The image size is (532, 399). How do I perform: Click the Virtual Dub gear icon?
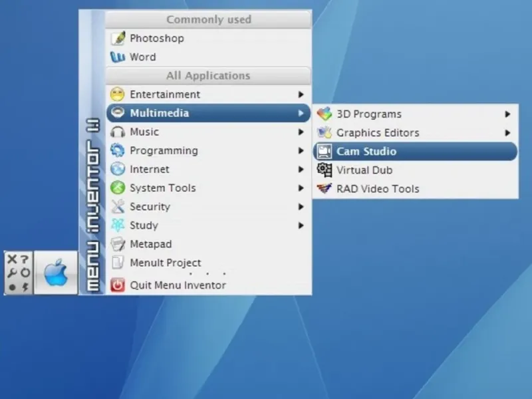(325, 170)
